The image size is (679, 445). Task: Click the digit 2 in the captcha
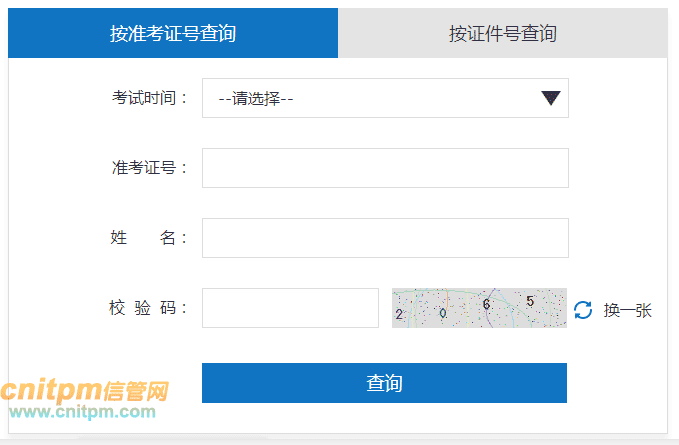coord(400,314)
